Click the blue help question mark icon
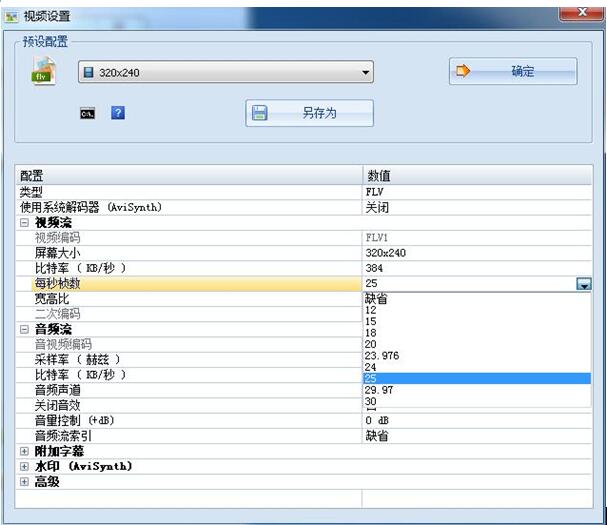Screen dimensions: 607x525 (x=117, y=113)
